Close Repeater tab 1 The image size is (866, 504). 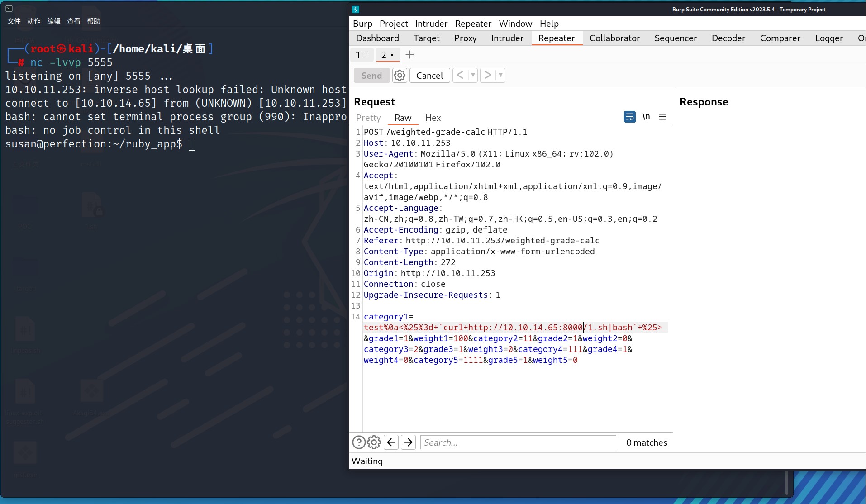point(366,55)
